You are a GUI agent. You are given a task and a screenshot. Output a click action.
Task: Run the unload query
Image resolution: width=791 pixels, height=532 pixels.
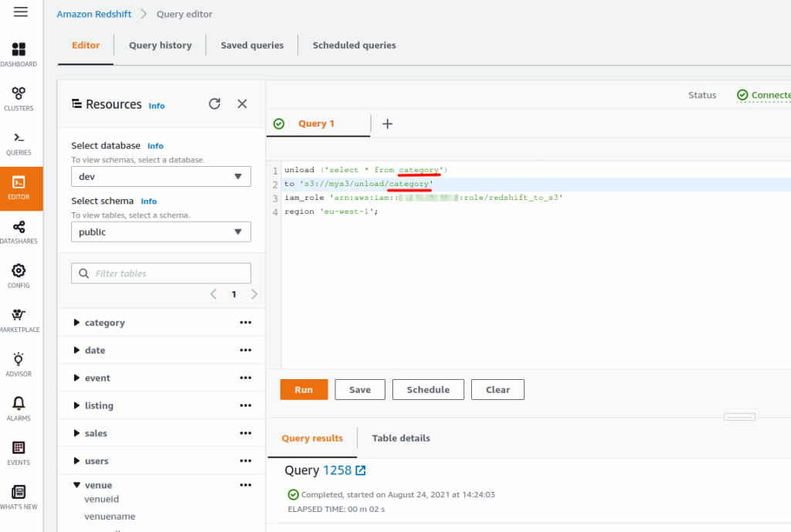tap(304, 389)
